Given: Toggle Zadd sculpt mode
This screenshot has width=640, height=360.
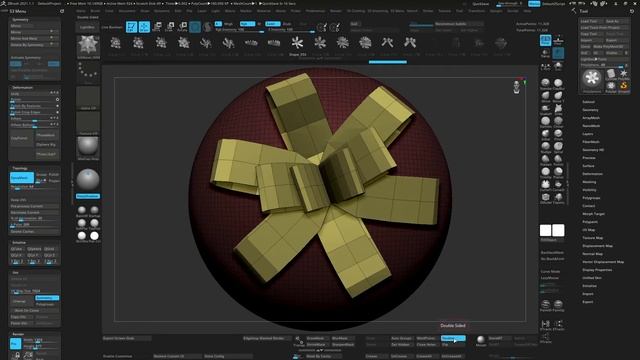Looking at the screenshot, I should point(272,24).
